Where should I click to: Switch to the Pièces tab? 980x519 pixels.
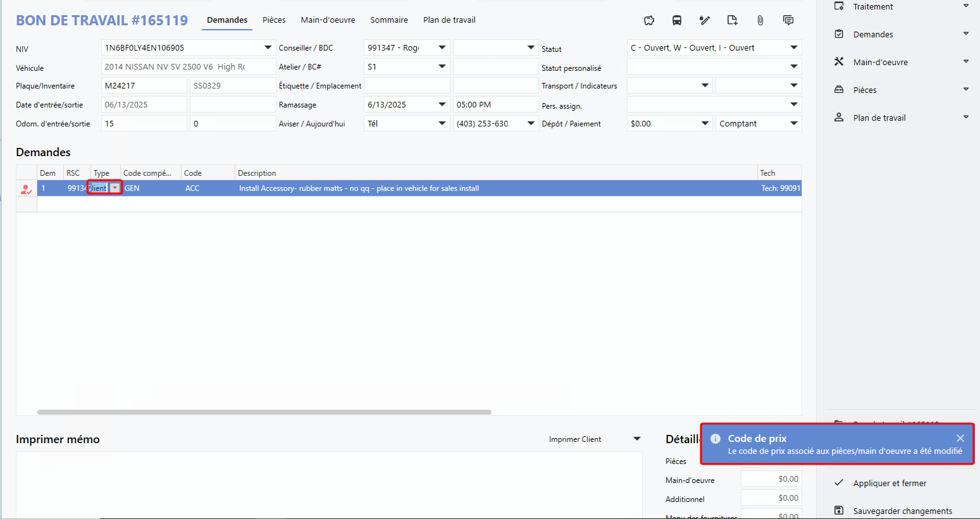coord(274,20)
